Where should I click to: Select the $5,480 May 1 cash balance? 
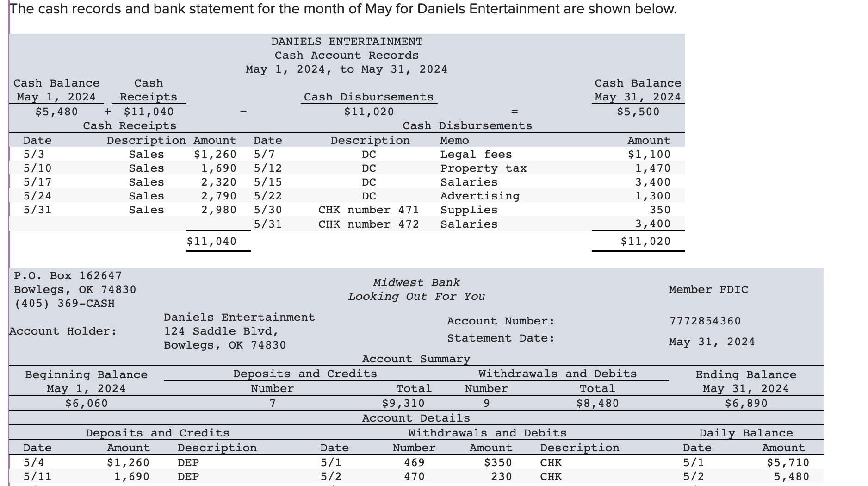point(57,112)
